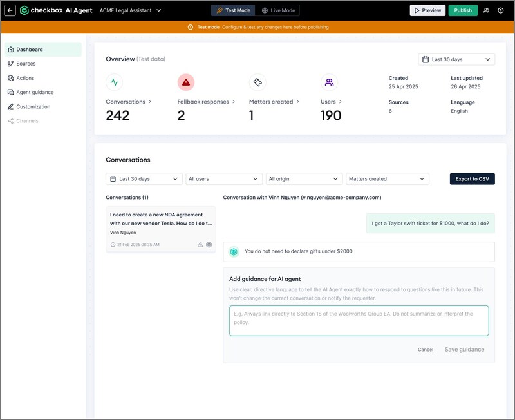Select the NDA agreement conversation card
This screenshot has height=420, width=515.
(161, 229)
